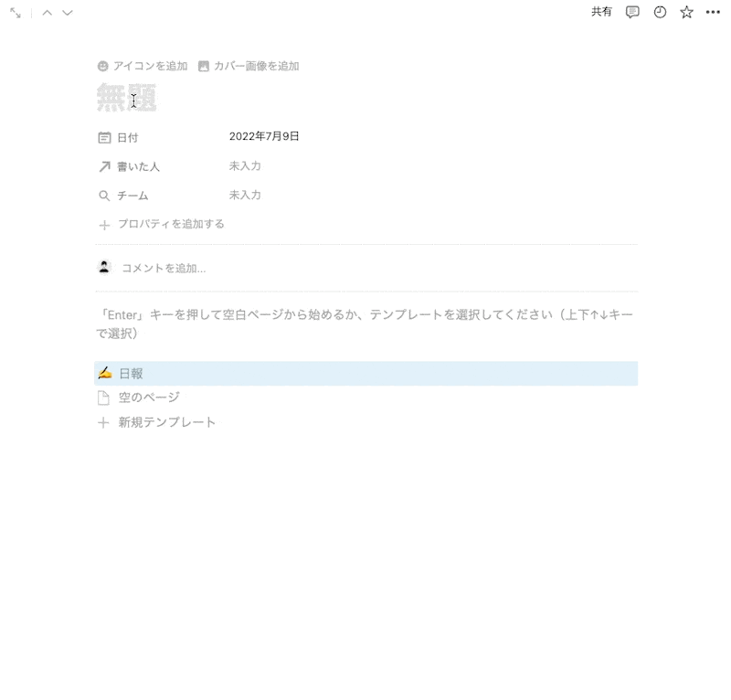Click the 日付 property calendar icon
The width and height of the screenshot is (731, 700).
pyautogui.click(x=104, y=138)
